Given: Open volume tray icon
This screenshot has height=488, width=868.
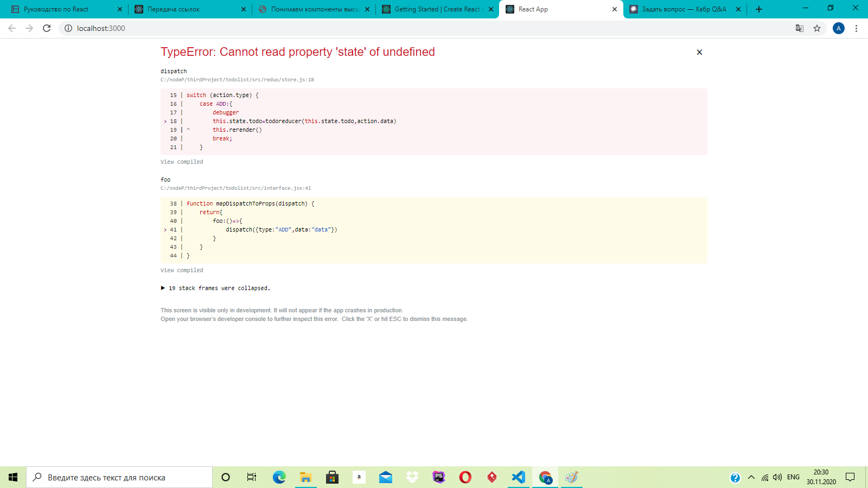Looking at the screenshot, I should click(777, 478).
